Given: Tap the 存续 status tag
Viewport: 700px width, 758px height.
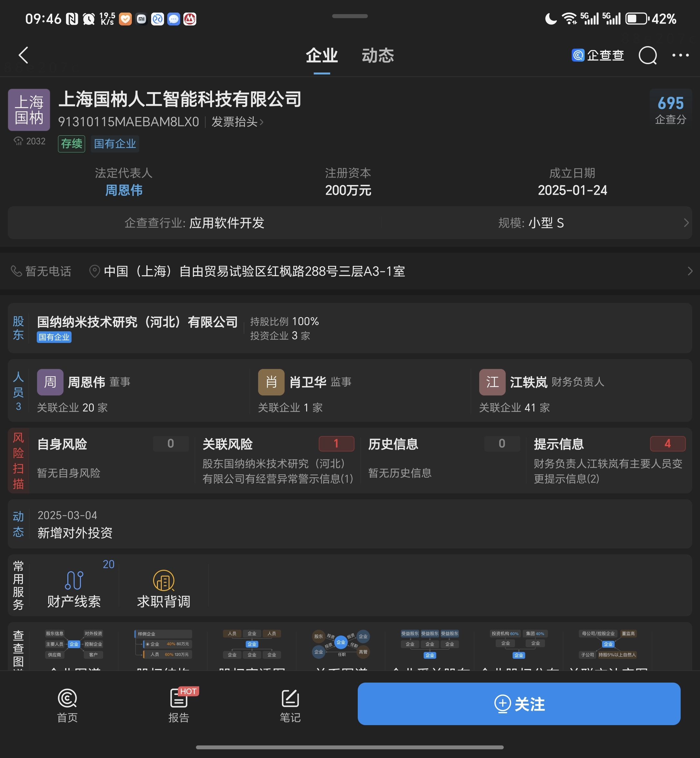Looking at the screenshot, I should tap(71, 143).
